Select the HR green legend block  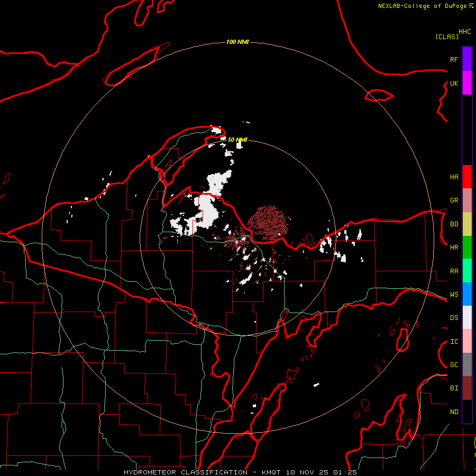467,248
